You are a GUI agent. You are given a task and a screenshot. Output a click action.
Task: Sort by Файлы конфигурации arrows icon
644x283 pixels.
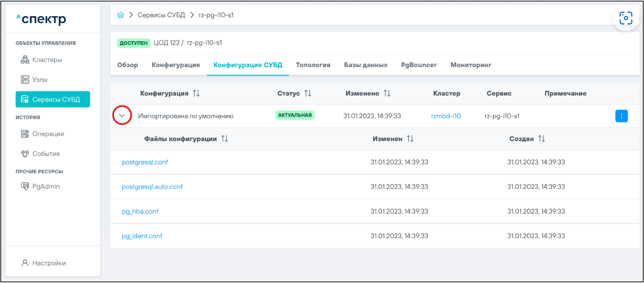click(225, 139)
